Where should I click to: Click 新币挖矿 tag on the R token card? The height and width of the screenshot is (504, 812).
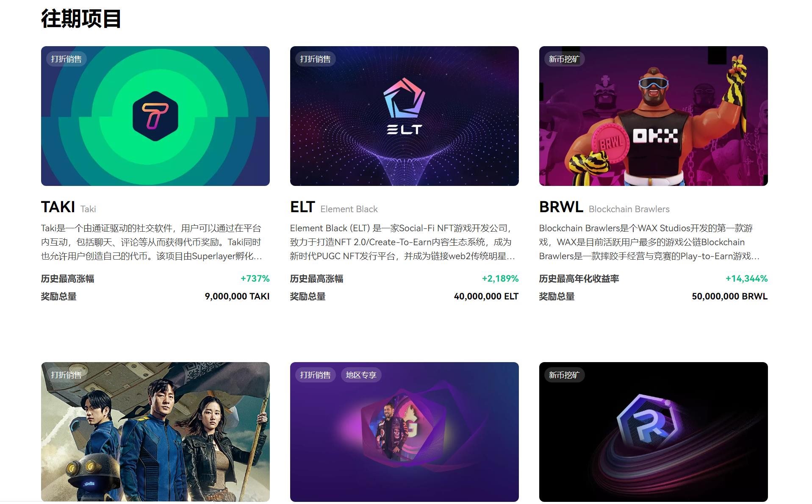[565, 375]
